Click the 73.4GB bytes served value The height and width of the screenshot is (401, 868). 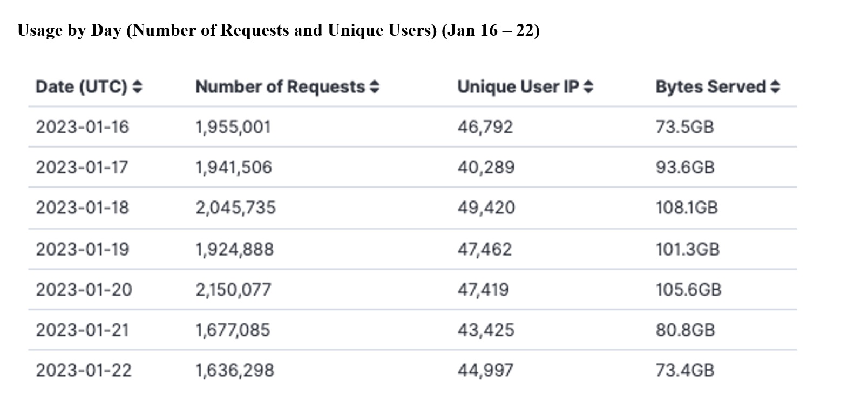pyautogui.click(x=685, y=370)
